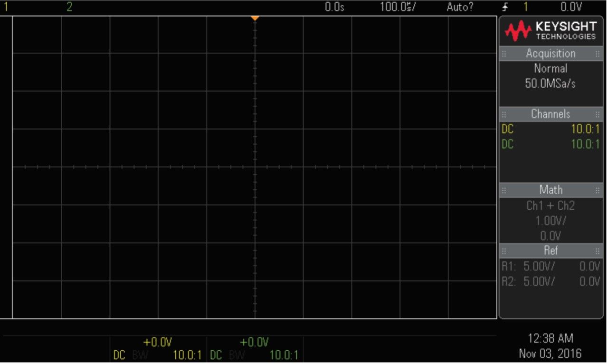Click the 0.0V offset under Math
The height and width of the screenshot is (364, 607).
(x=550, y=236)
